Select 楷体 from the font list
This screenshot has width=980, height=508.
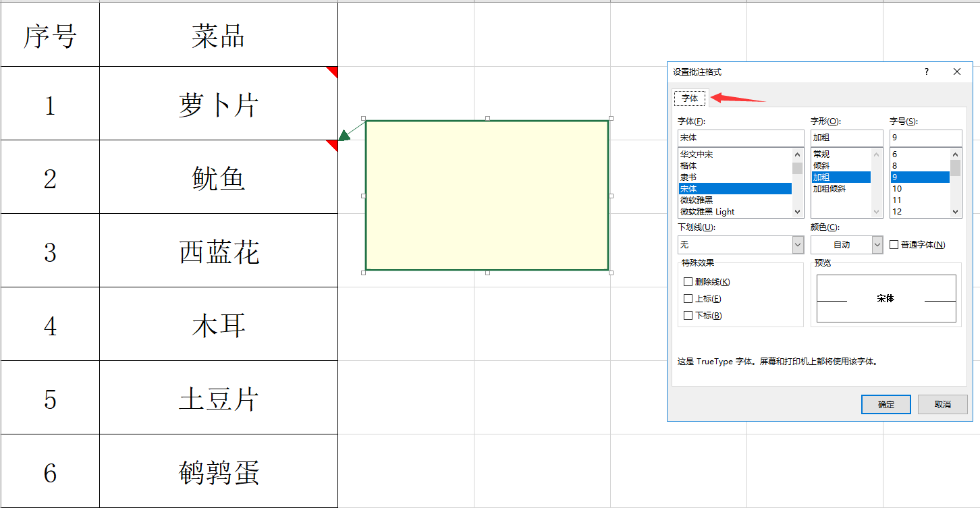(702, 165)
